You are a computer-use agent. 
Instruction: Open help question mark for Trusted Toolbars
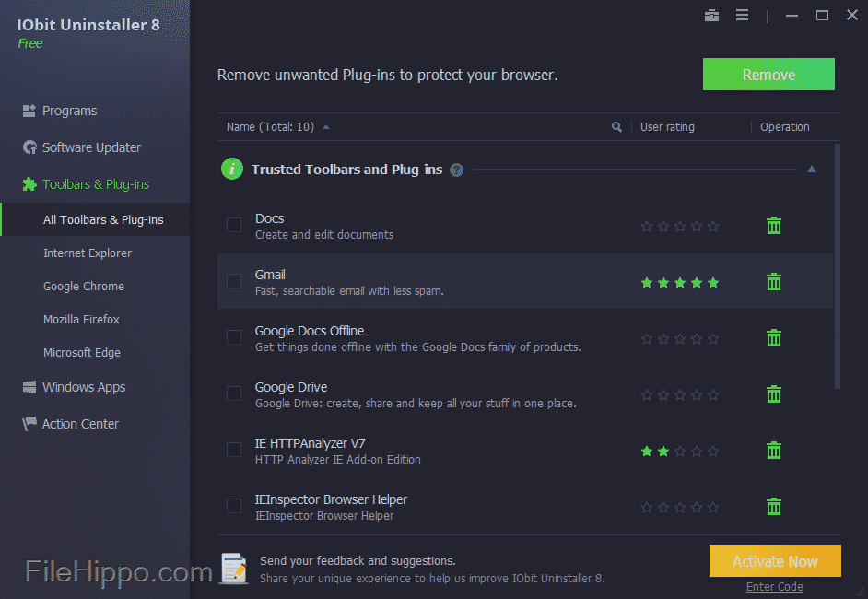click(457, 170)
